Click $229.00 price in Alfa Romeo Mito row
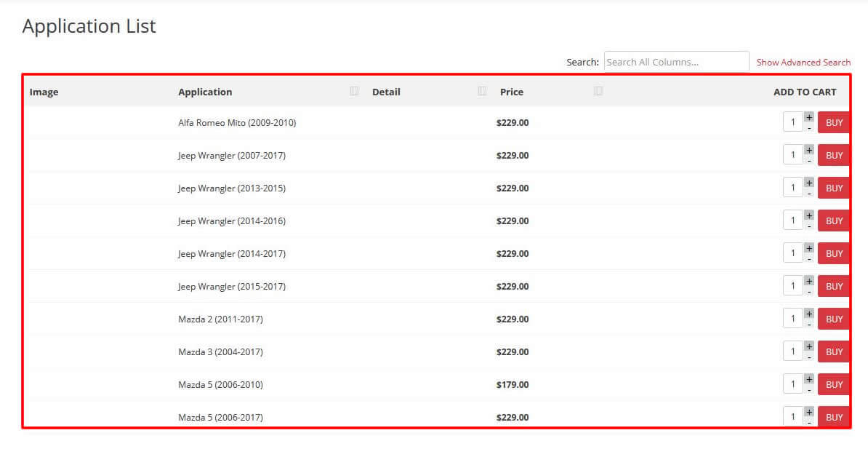Screen dimensions: 868x449 click(513, 122)
